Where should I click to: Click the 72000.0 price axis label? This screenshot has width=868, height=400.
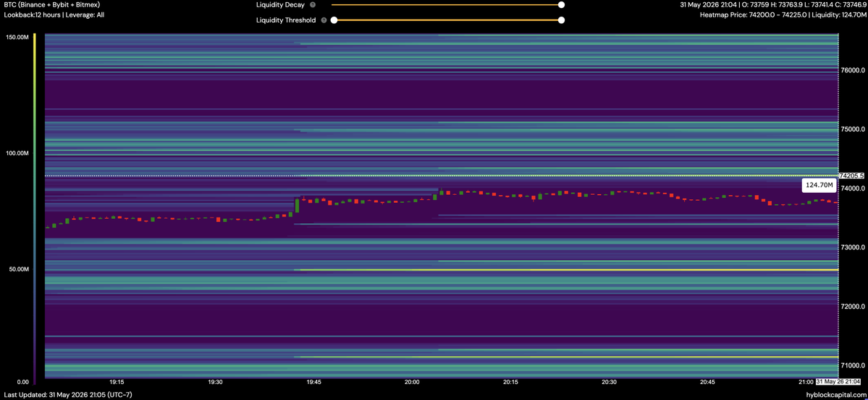click(x=853, y=307)
